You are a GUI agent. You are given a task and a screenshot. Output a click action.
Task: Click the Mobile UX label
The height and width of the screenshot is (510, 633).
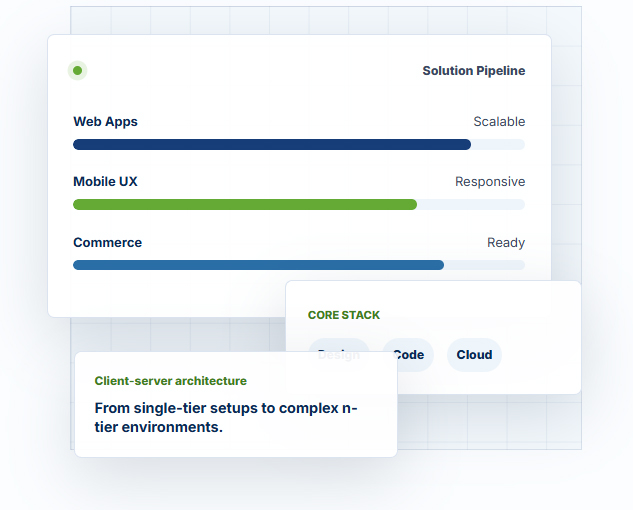tap(105, 182)
